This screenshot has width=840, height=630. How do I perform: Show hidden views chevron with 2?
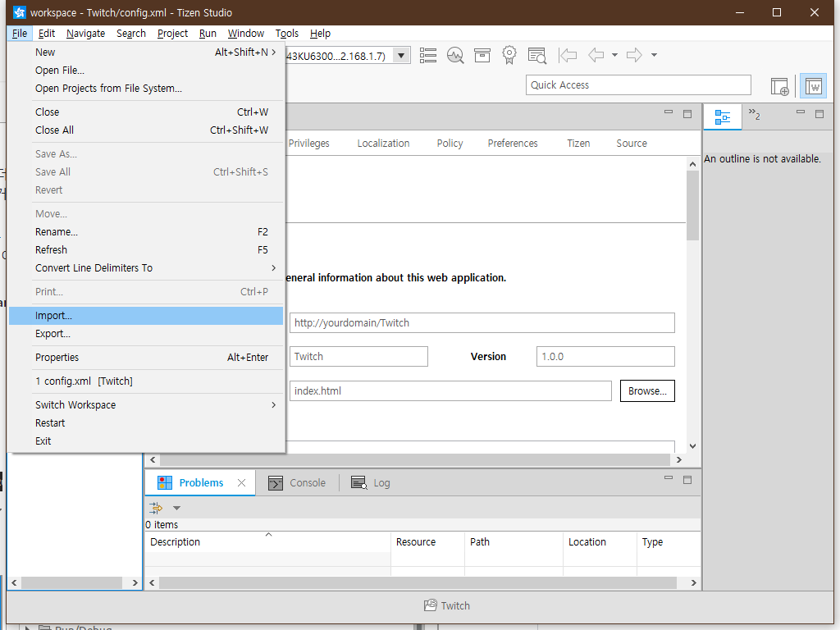click(x=755, y=114)
